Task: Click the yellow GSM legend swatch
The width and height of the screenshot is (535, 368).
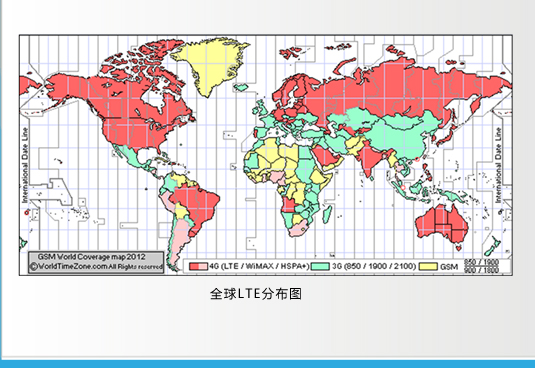Action: (428, 266)
